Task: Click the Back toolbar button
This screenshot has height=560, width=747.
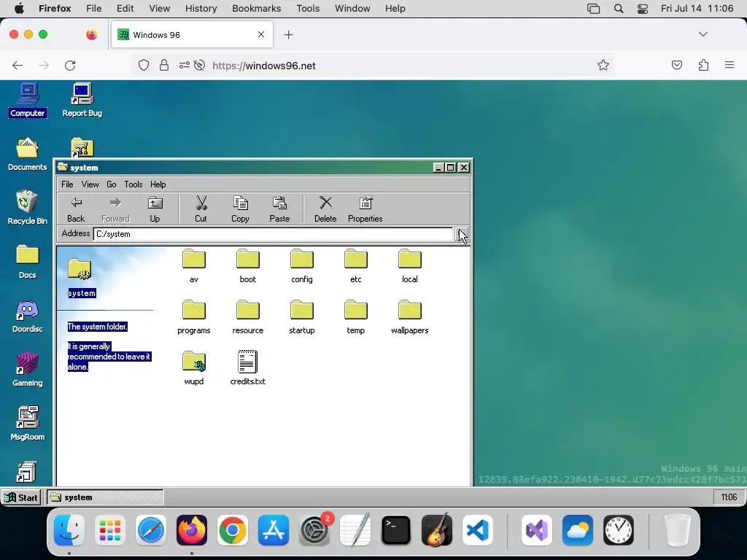Action: click(76, 209)
